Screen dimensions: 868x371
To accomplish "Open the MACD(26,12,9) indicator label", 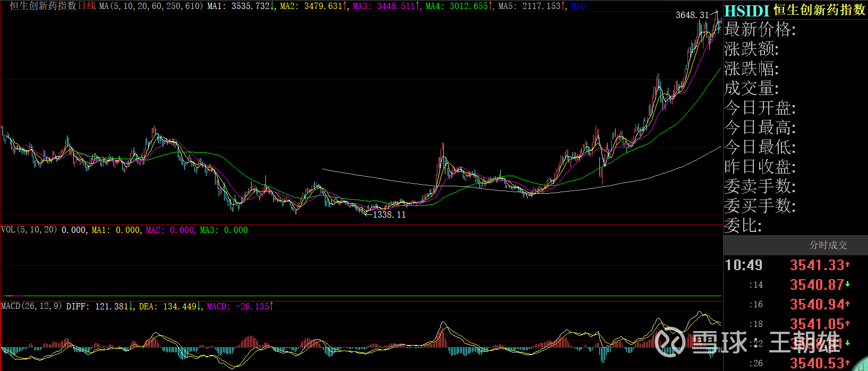I will (x=31, y=306).
